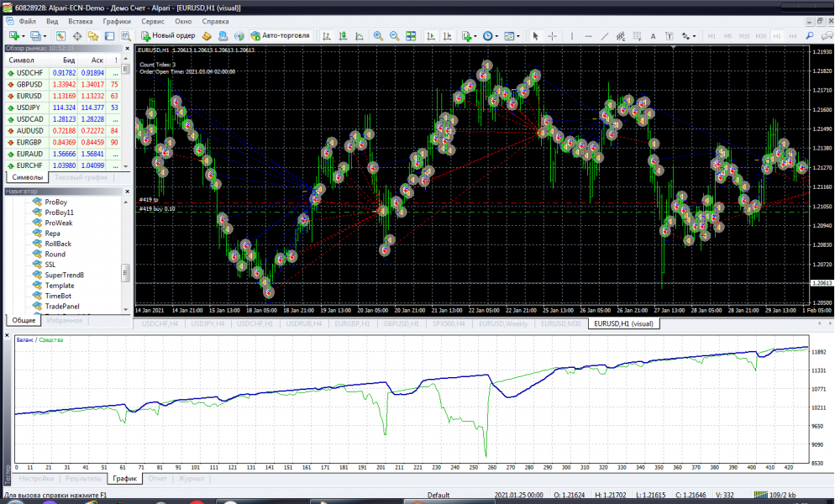840x504 pixels.
Task: Open the Сервис menu
Action: (152, 19)
